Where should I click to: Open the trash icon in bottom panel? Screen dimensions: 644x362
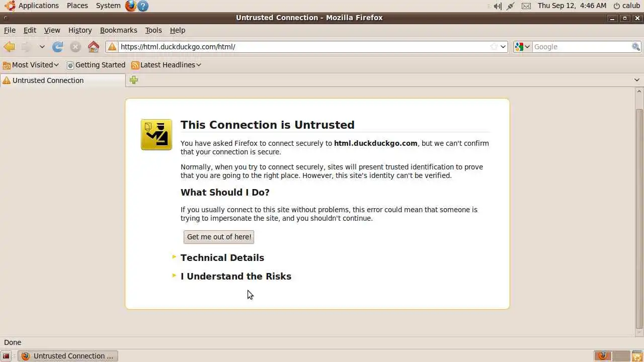[x=637, y=356]
